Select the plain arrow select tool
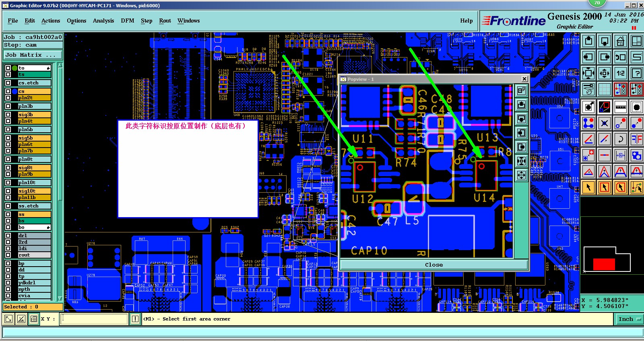This screenshot has height=341, width=644. (588, 187)
